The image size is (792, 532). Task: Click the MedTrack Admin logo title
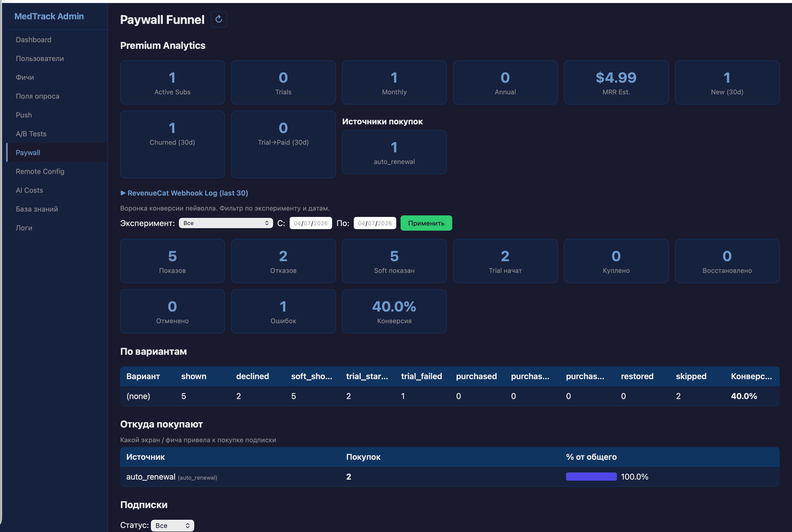pyautogui.click(x=49, y=16)
